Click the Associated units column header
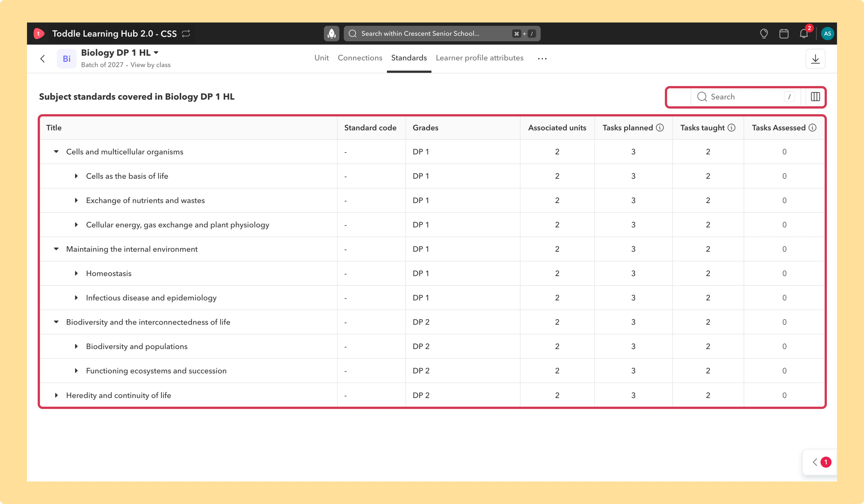This screenshot has height=504, width=864. [557, 128]
